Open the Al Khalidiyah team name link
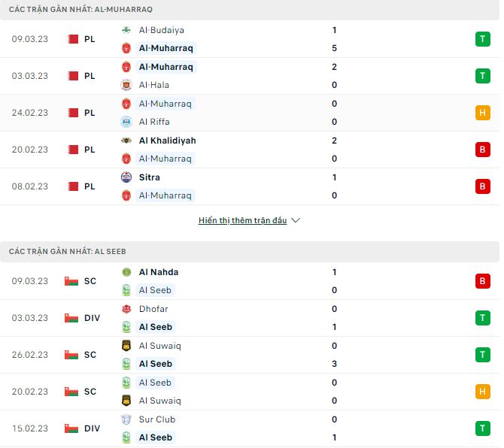The height and width of the screenshot is (448, 504). [167, 141]
